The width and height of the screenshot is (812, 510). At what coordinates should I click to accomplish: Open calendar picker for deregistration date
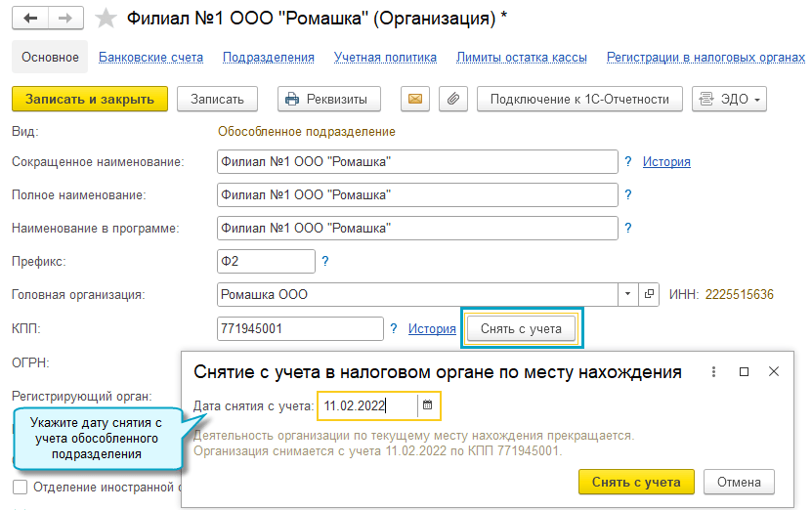[x=428, y=404]
